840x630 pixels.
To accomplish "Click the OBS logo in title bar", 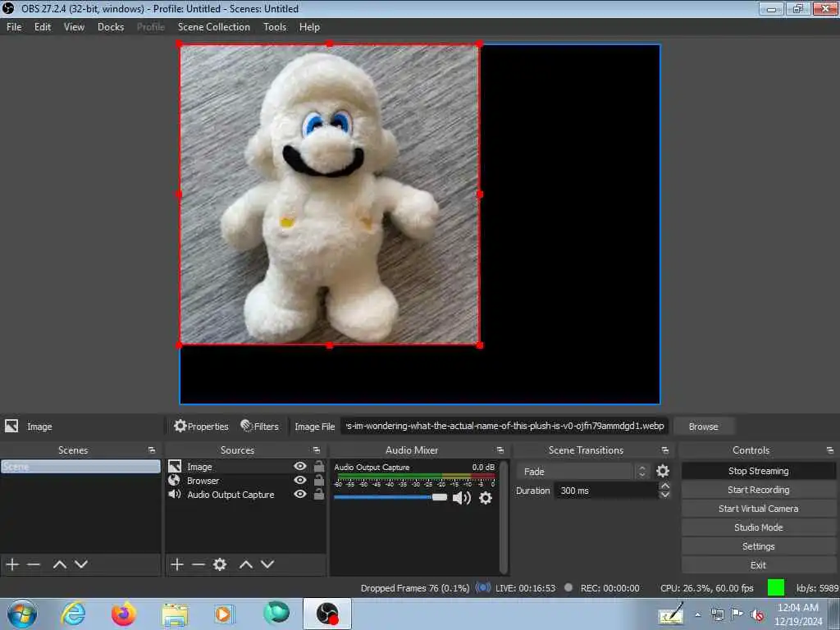I will point(8,8).
